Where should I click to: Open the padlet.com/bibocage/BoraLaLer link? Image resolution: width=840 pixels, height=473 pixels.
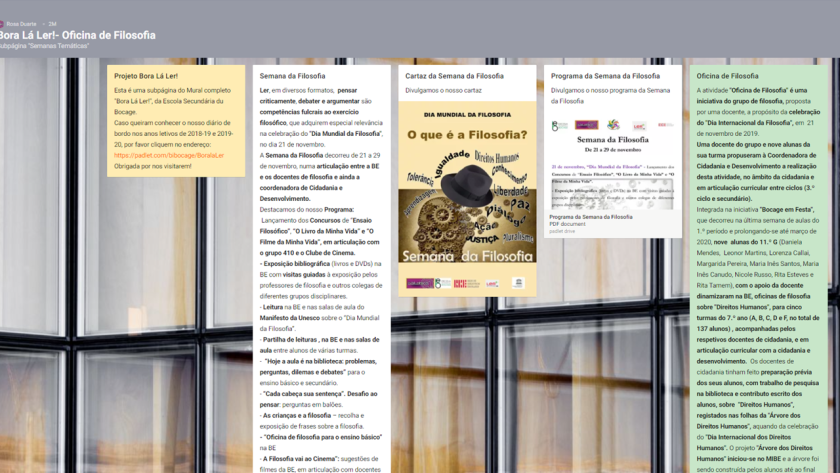(168, 155)
